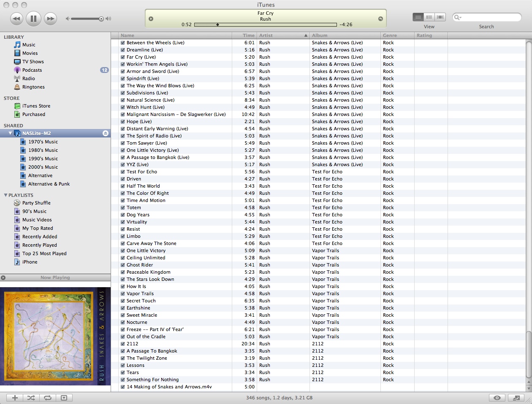This screenshot has height=404, width=532.
Task: Open Party Shuffle
Action: [x=36, y=203]
